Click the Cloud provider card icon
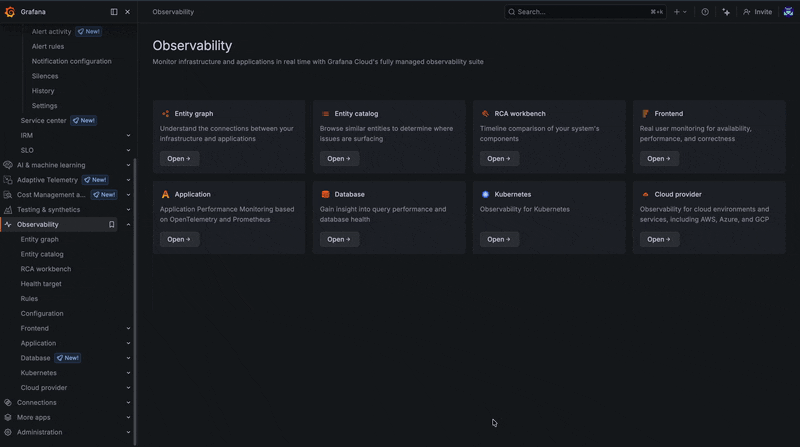 pyautogui.click(x=645, y=194)
